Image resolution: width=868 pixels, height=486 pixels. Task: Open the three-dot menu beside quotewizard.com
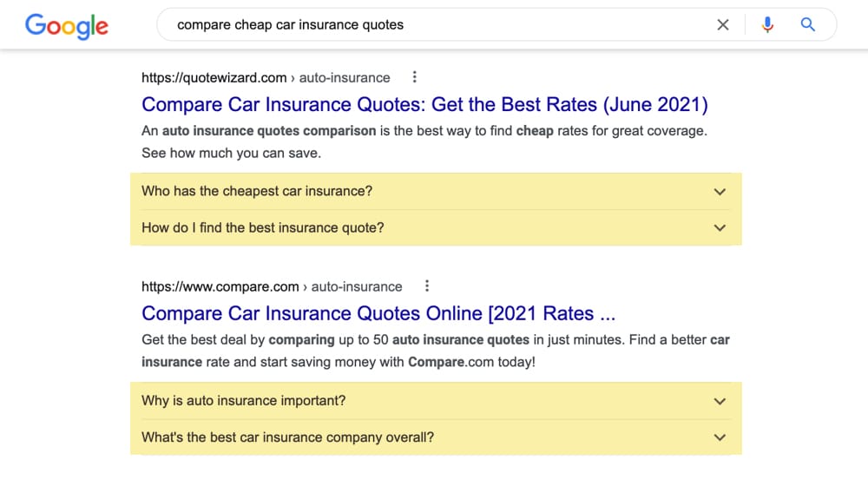click(414, 77)
